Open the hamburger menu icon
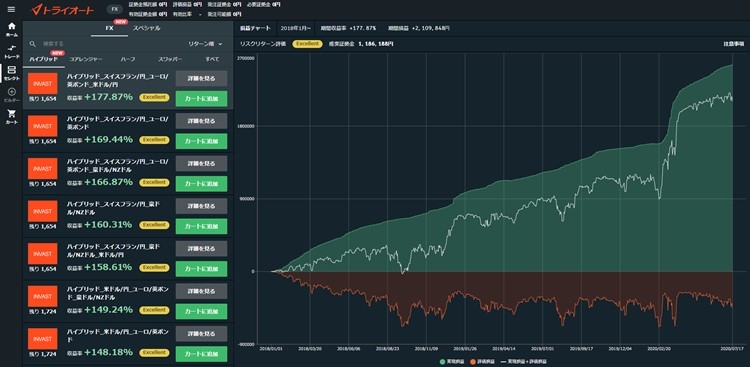 (x=11, y=10)
